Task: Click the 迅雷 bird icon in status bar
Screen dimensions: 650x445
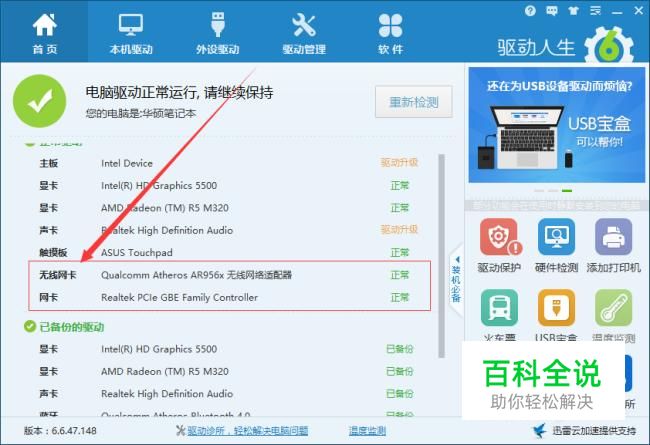Action: pos(540,430)
